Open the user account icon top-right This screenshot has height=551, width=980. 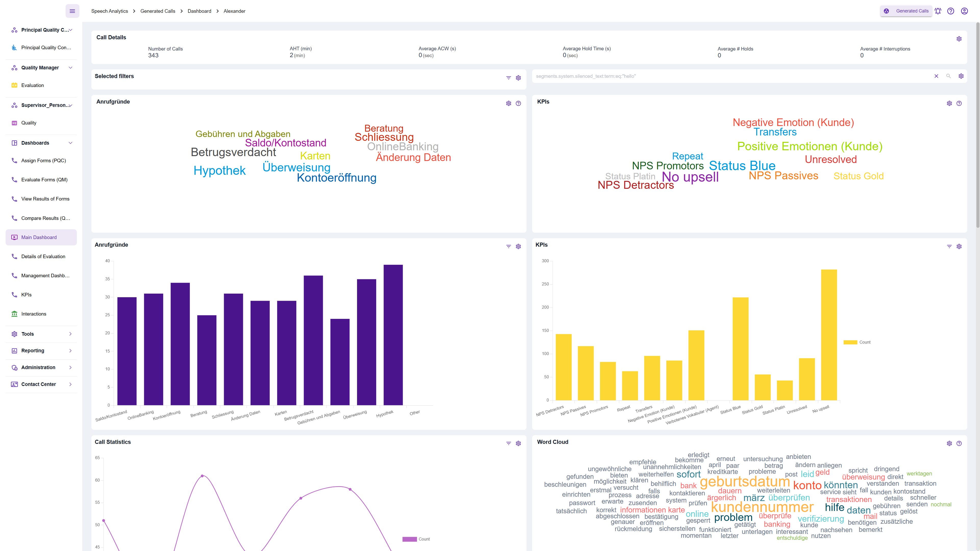tap(964, 11)
